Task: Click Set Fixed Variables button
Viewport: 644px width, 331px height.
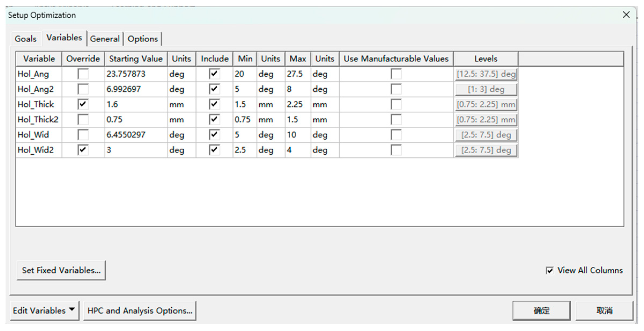Action: [x=61, y=270]
